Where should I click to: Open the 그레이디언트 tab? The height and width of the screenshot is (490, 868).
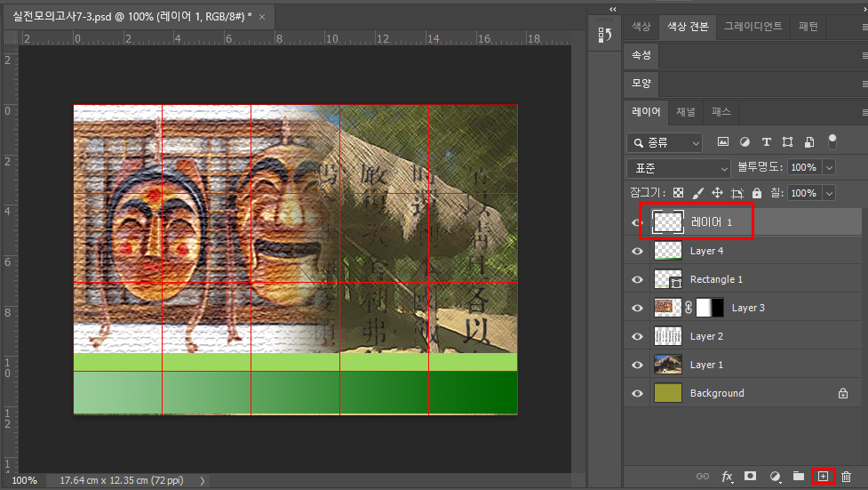[x=753, y=27]
